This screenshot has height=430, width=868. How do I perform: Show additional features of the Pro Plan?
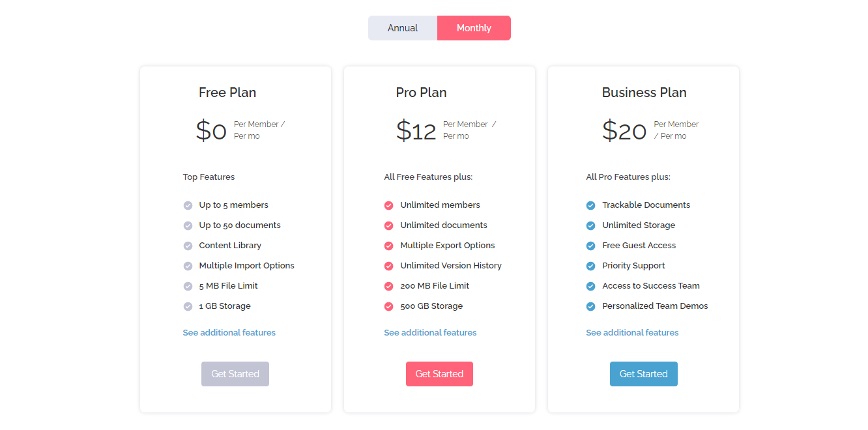[x=430, y=333]
